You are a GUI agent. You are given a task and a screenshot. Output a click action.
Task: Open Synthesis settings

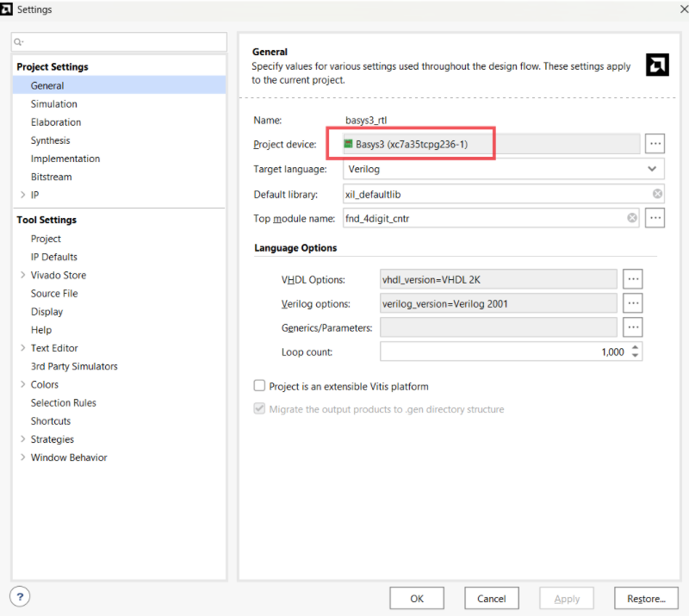point(50,140)
